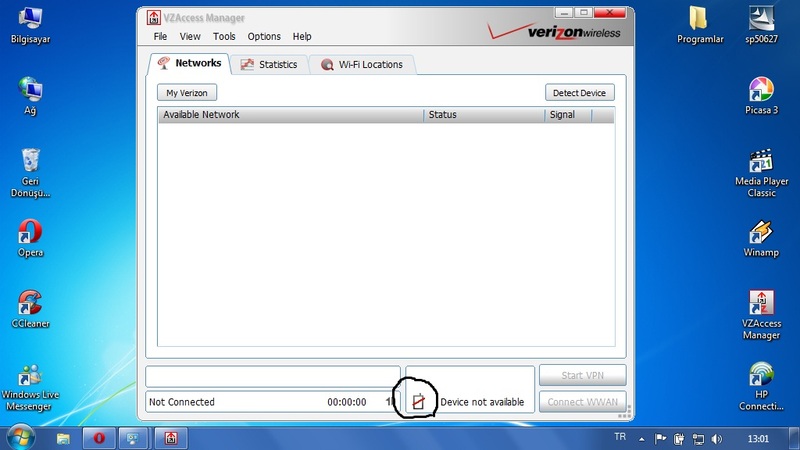This screenshot has width=800, height=450.
Task: Open Media Player Classic shortcut
Action: (761, 161)
